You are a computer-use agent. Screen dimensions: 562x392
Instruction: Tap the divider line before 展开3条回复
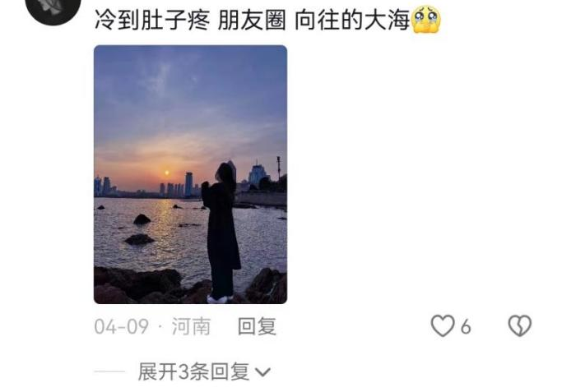[x=109, y=371]
